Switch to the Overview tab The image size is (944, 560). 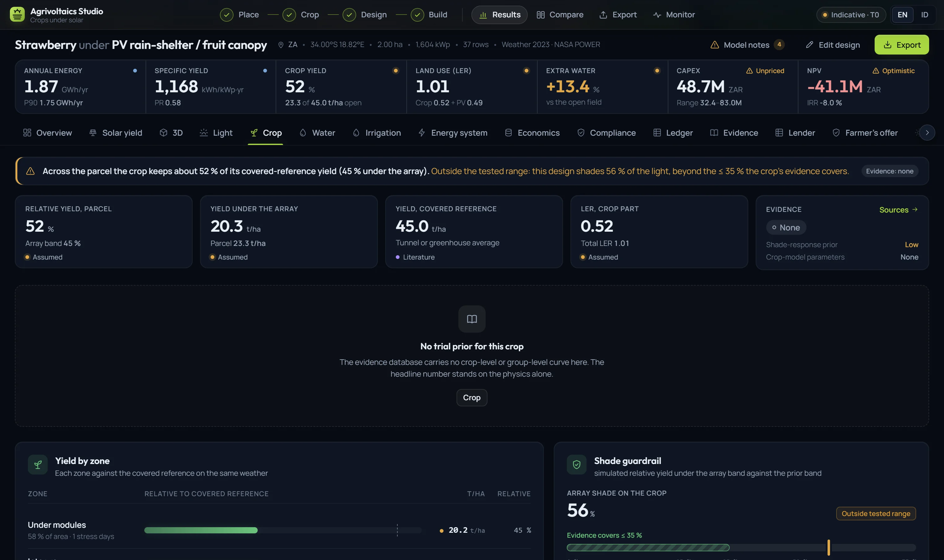click(47, 133)
